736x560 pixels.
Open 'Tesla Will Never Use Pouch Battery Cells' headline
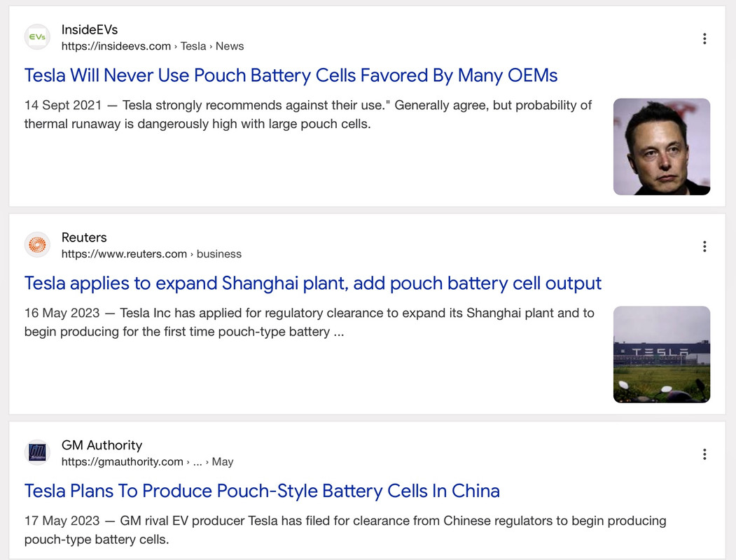click(x=291, y=76)
